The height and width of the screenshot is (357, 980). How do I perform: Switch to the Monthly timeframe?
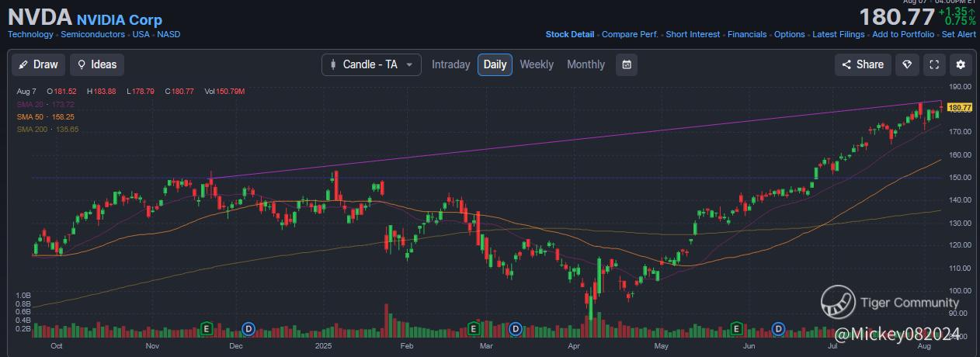click(x=586, y=64)
